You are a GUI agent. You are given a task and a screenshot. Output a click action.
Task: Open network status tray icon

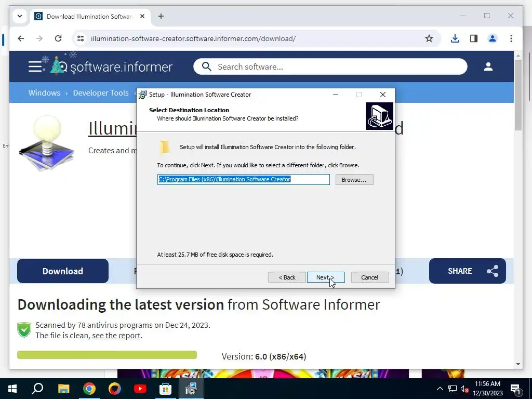(453, 389)
